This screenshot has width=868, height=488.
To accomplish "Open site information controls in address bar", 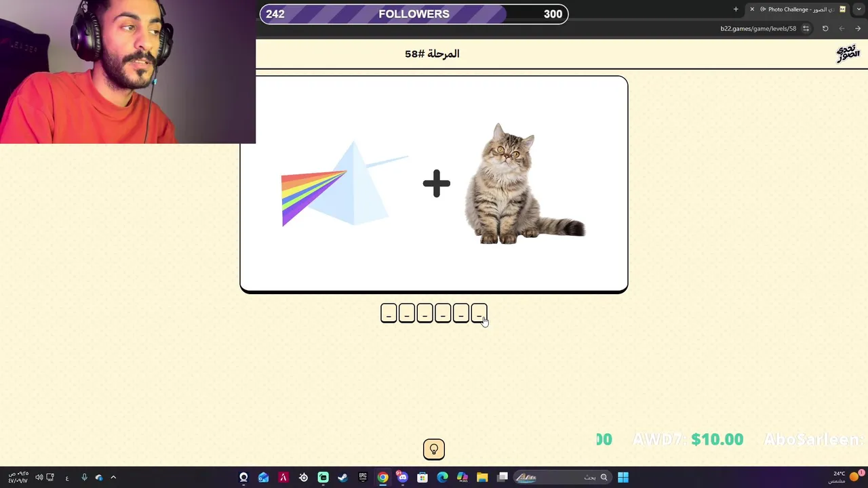I will coord(806,28).
